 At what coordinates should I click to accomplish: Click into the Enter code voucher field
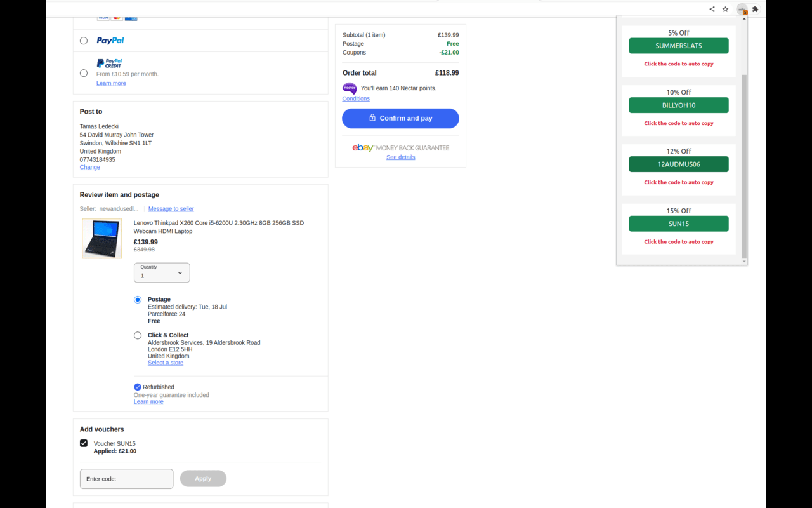click(126, 479)
